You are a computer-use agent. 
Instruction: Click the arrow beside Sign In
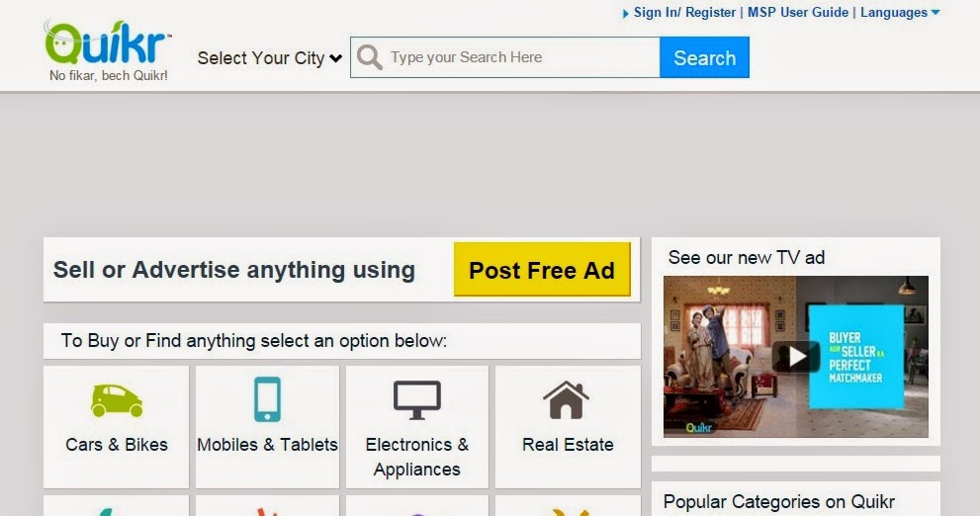point(626,13)
